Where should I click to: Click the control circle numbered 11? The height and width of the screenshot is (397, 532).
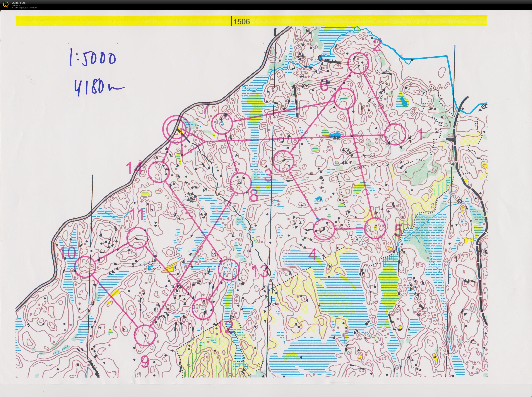(x=137, y=238)
